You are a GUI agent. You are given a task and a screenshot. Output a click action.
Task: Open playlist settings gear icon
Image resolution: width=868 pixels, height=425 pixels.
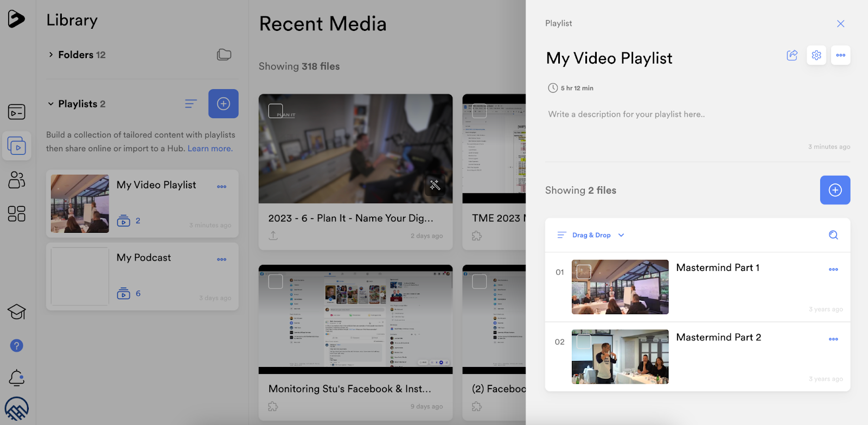click(816, 55)
